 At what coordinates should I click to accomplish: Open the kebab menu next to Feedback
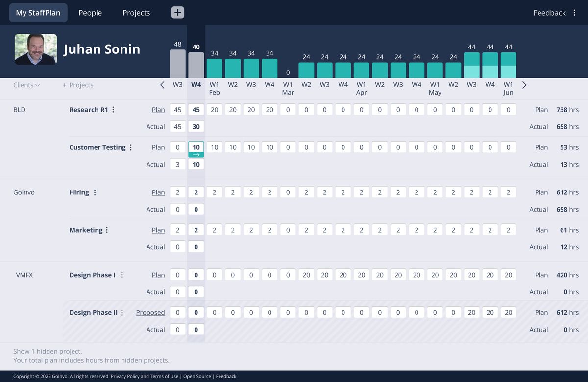[x=575, y=13]
